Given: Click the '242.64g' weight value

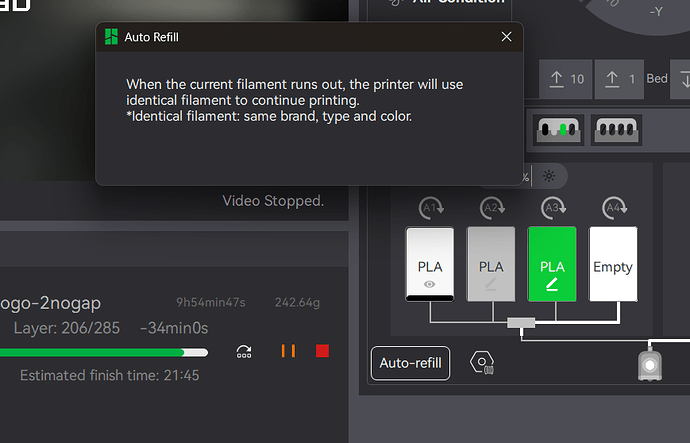Looking at the screenshot, I should tap(297, 303).
